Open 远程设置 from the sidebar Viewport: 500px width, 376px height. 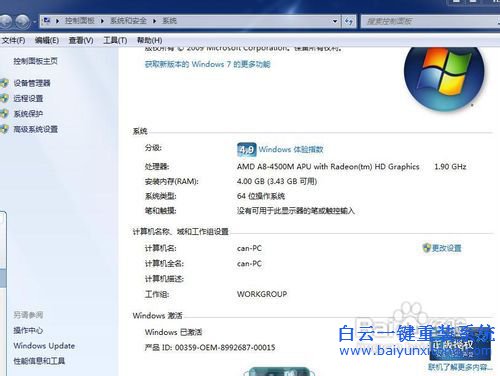(28, 98)
